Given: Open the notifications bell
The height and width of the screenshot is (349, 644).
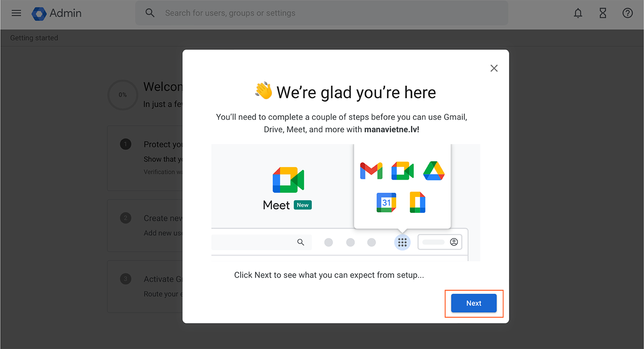Looking at the screenshot, I should (578, 13).
